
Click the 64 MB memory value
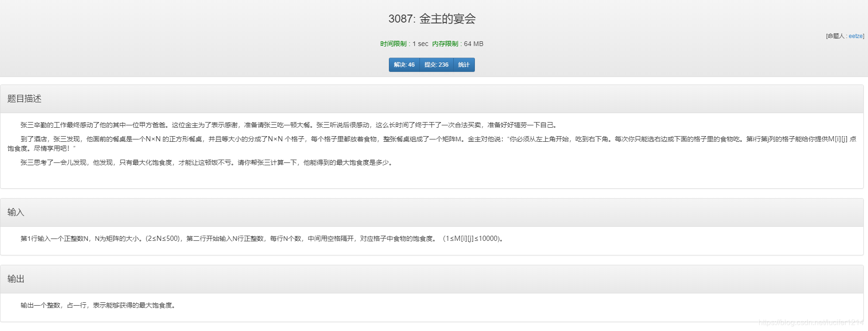(473, 44)
